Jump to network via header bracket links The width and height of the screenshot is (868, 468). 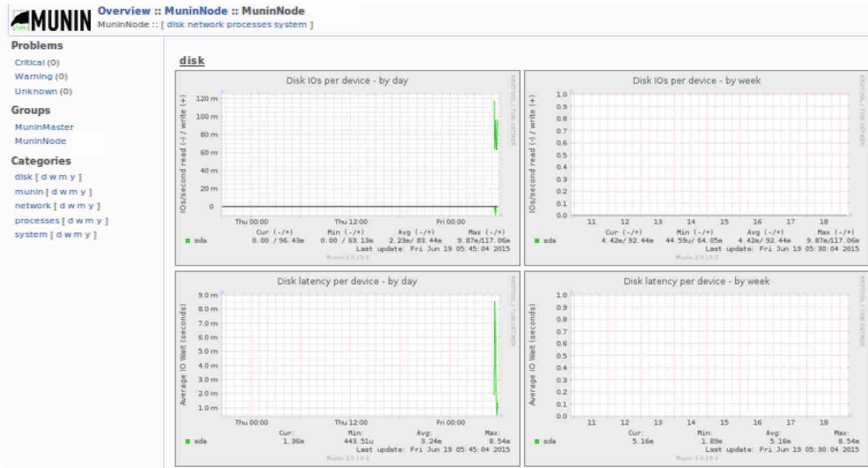click(x=206, y=24)
